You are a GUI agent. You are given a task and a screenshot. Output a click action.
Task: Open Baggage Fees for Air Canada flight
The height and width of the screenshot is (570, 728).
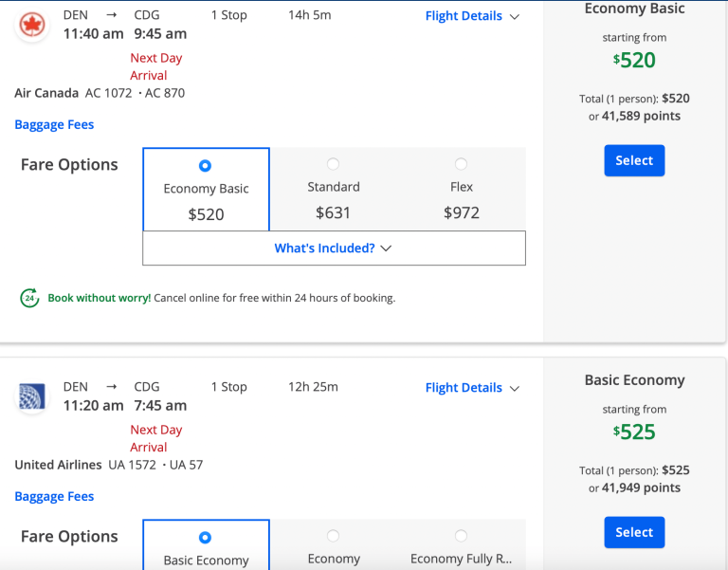tap(54, 124)
